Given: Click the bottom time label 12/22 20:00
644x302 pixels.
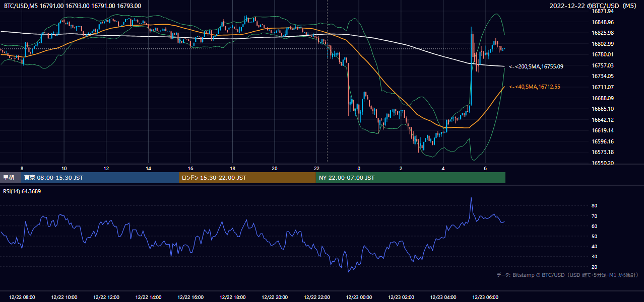Looking at the screenshot, I should point(275,297).
